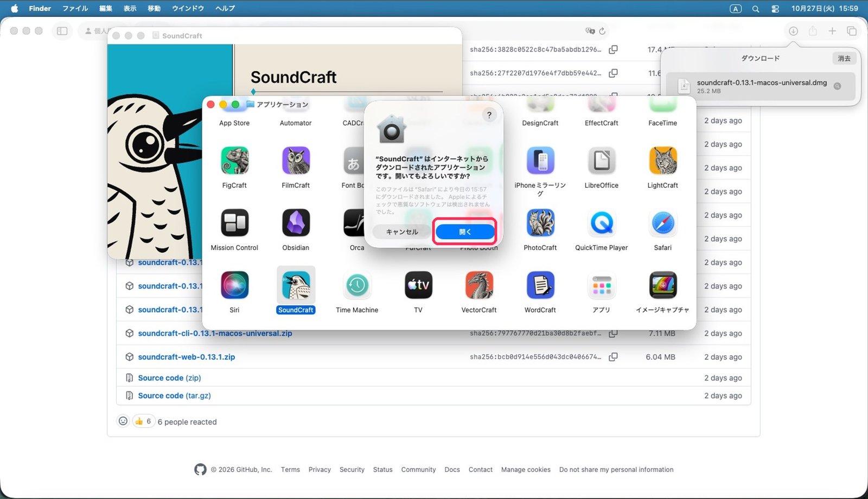Copy sha256:3828c0522c hash
Viewport: 868px width, 499px height.
click(x=613, y=49)
